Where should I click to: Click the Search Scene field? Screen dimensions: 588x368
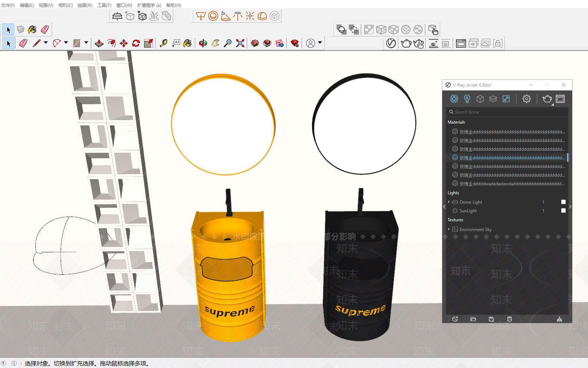coord(507,112)
